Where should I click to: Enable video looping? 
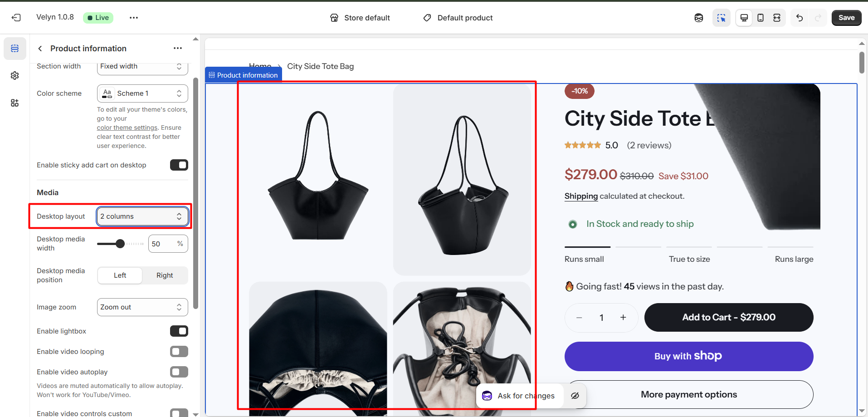(179, 352)
